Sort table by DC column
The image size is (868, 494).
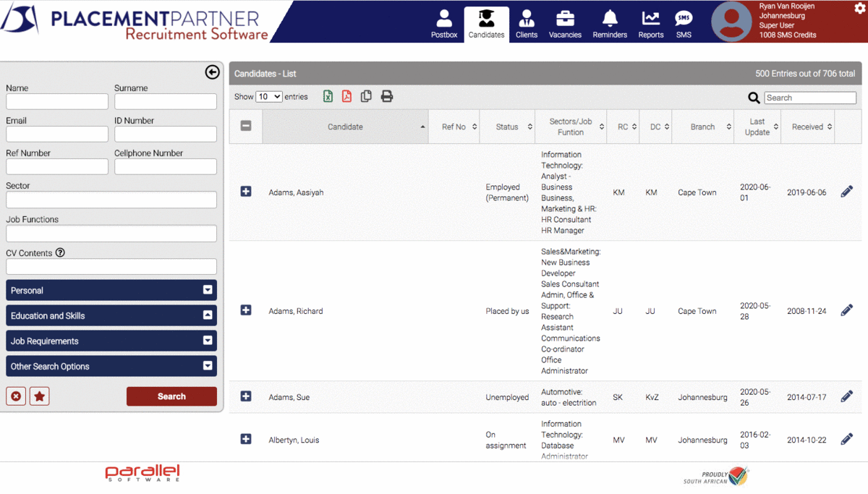pyautogui.click(x=655, y=127)
